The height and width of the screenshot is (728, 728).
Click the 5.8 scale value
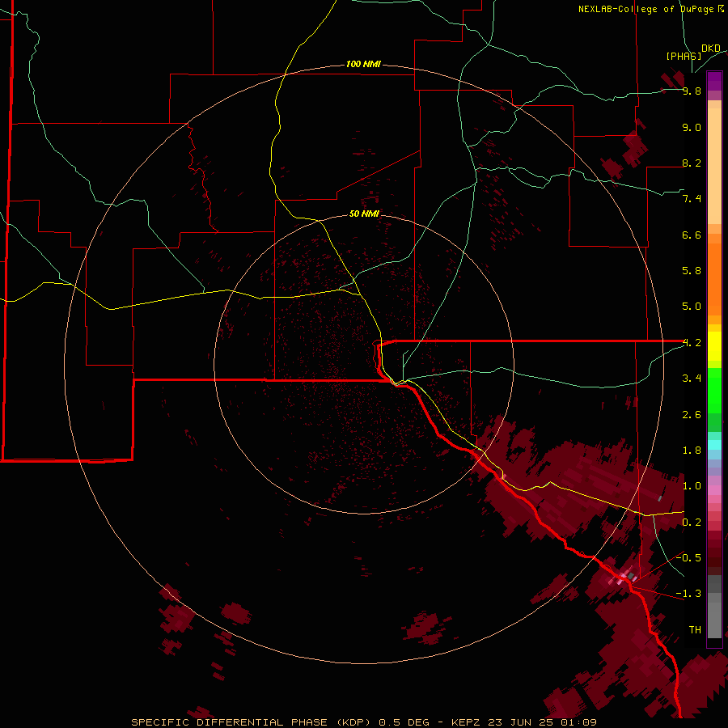click(692, 271)
